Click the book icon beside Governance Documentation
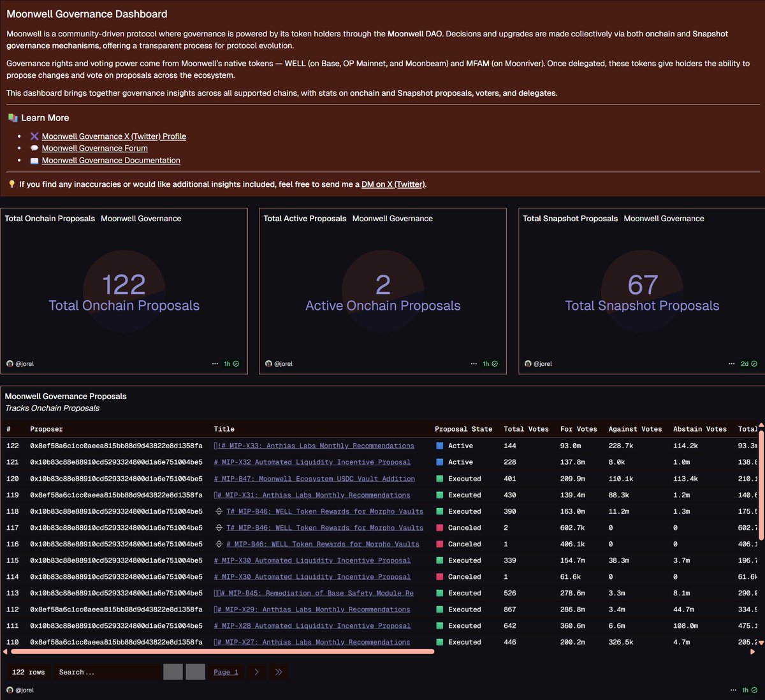This screenshot has width=765, height=700. point(34,161)
